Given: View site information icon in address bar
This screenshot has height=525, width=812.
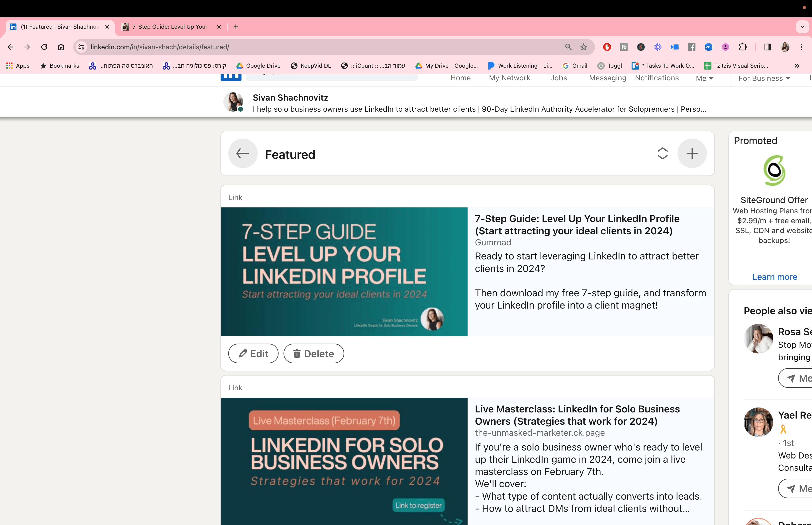Looking at the screenshot, I should point(82,47).
